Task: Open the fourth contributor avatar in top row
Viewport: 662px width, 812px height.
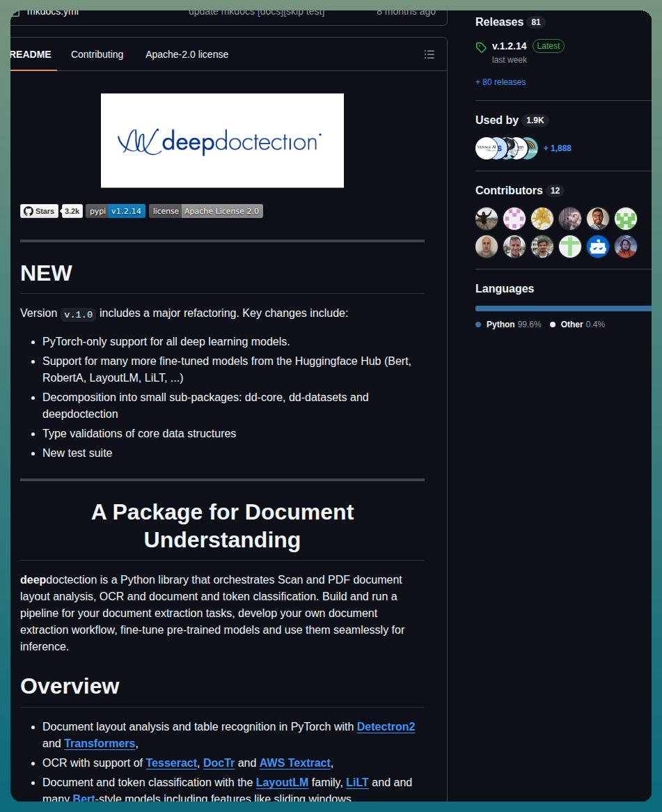Action: (x=570, y=219)
